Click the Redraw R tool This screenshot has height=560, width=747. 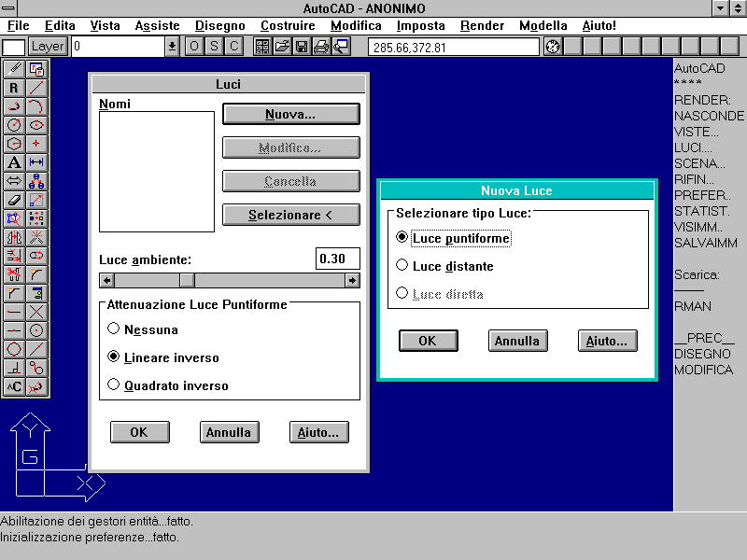(x=14, y=88)
